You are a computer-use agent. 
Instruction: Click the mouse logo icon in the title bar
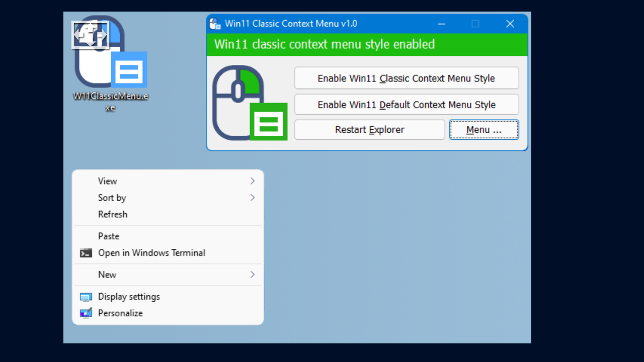[x=215, y=23]
